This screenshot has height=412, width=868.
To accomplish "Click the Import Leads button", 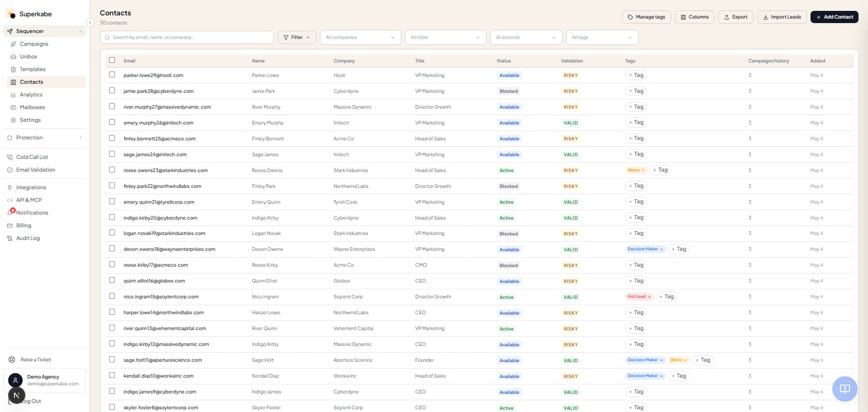I will pos(782,17).
